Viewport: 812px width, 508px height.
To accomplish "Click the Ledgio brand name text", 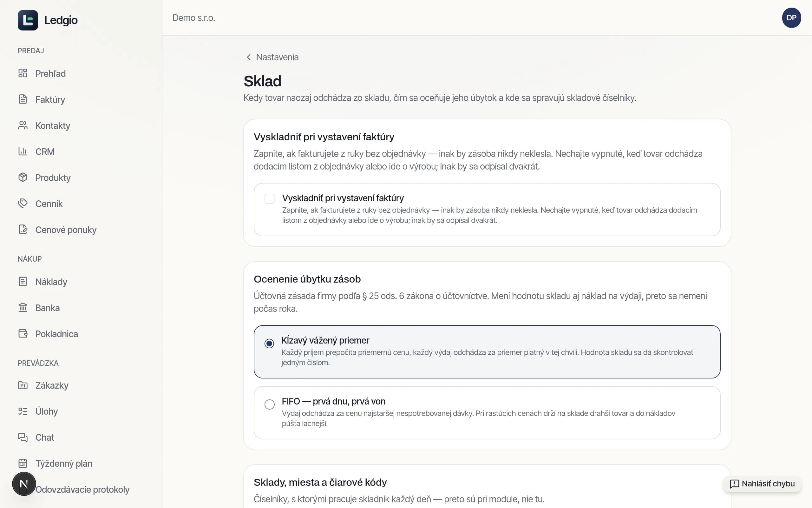I will tap(61, 20).
